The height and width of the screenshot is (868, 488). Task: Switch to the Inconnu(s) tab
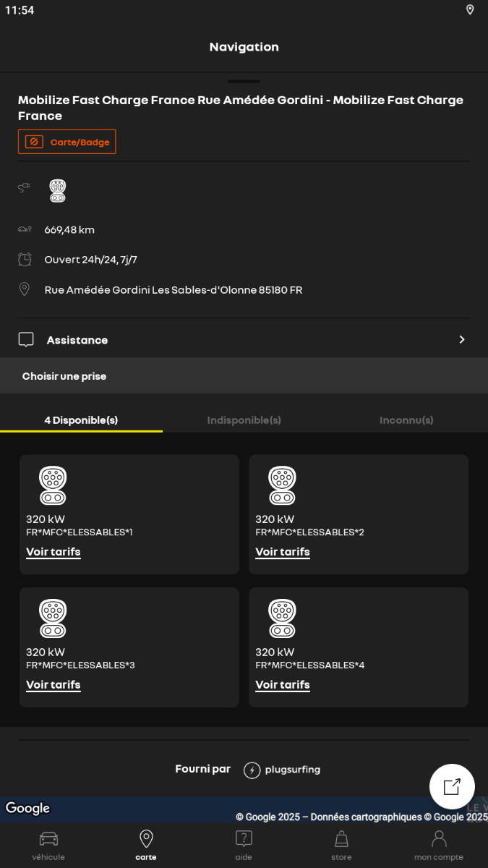(406, 420)
